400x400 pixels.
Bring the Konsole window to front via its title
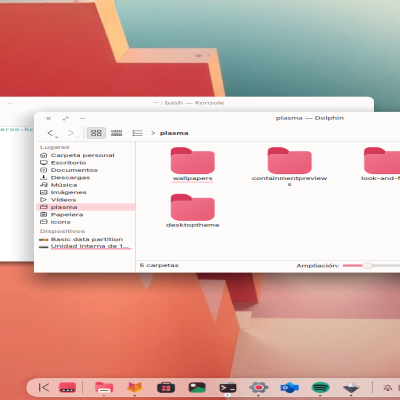[x=189, y=103]
